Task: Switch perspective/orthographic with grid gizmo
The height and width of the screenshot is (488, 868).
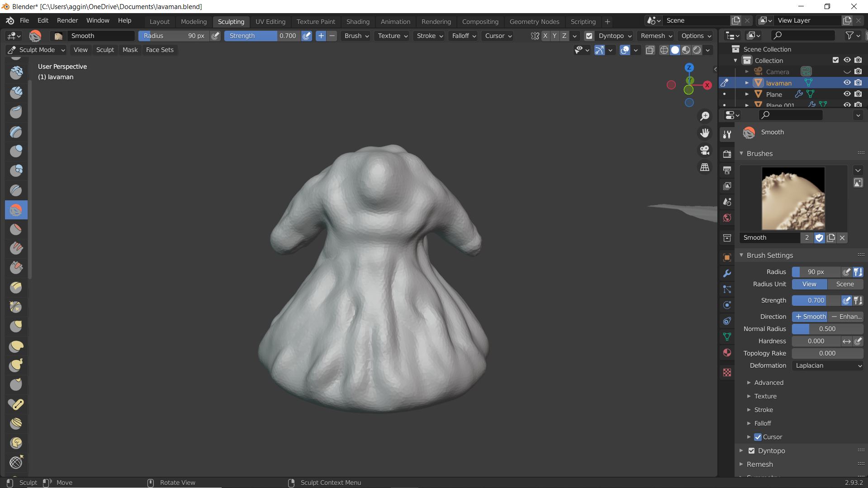Action: (705, 167)
